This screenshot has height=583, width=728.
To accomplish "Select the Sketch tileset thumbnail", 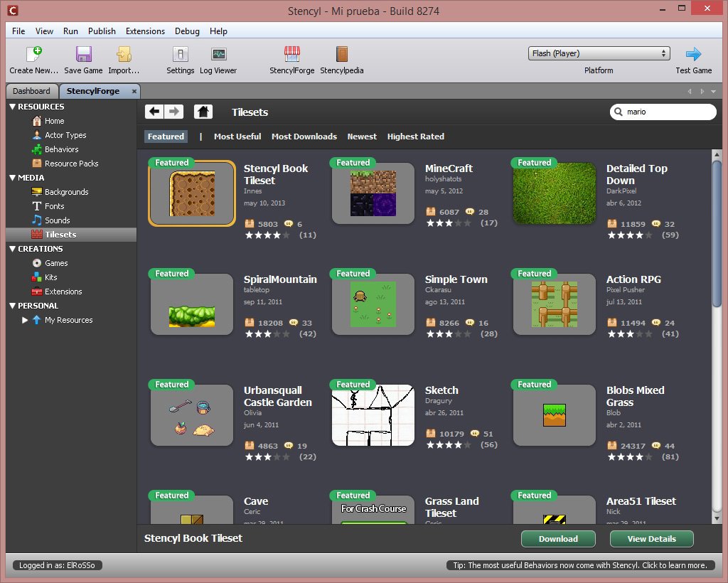I will click(373, 415).
